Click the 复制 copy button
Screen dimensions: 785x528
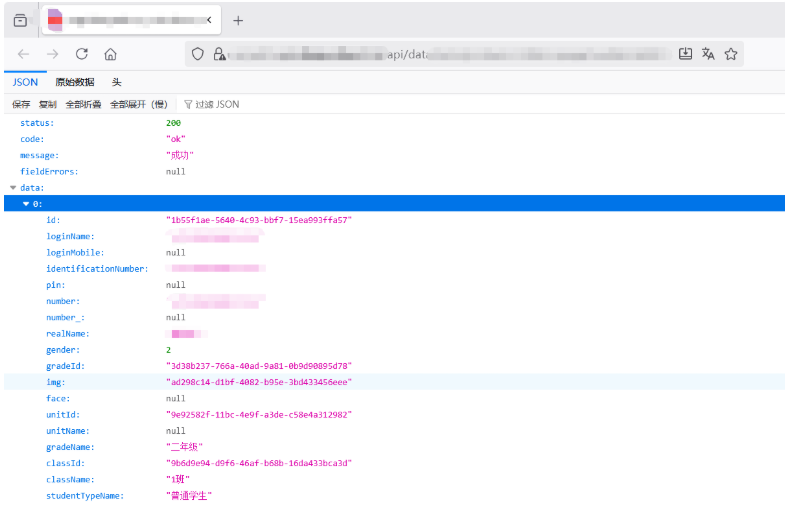[x=48, y=104]
